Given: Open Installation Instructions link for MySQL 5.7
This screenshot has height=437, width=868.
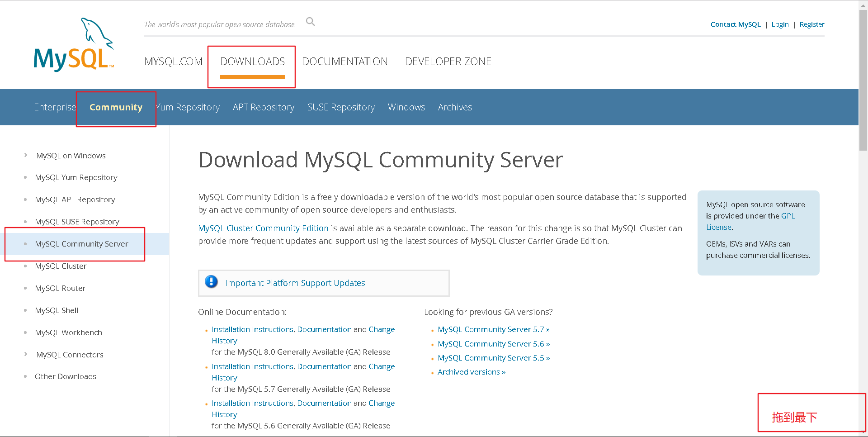Looking at the screenshot, I should click(252, 366).
